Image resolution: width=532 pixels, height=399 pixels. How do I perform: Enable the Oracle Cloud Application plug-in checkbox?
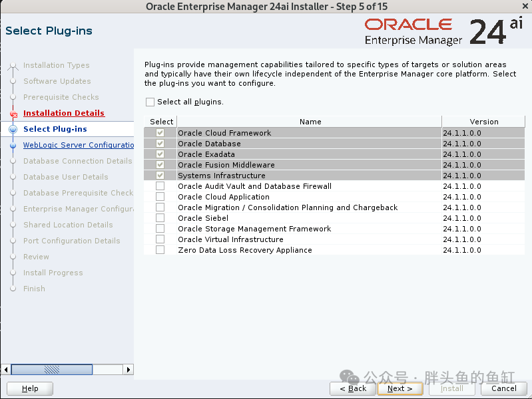(160, 197)
